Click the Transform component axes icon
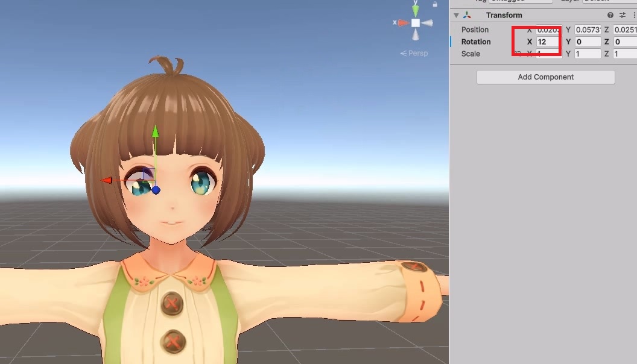 click(x=467, y=15)
